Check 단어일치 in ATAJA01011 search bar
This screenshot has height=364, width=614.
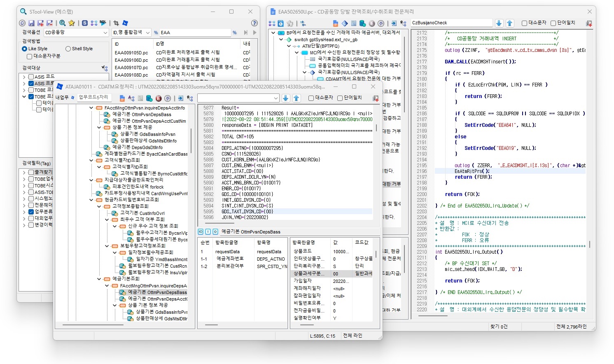(x=340, y=98)
